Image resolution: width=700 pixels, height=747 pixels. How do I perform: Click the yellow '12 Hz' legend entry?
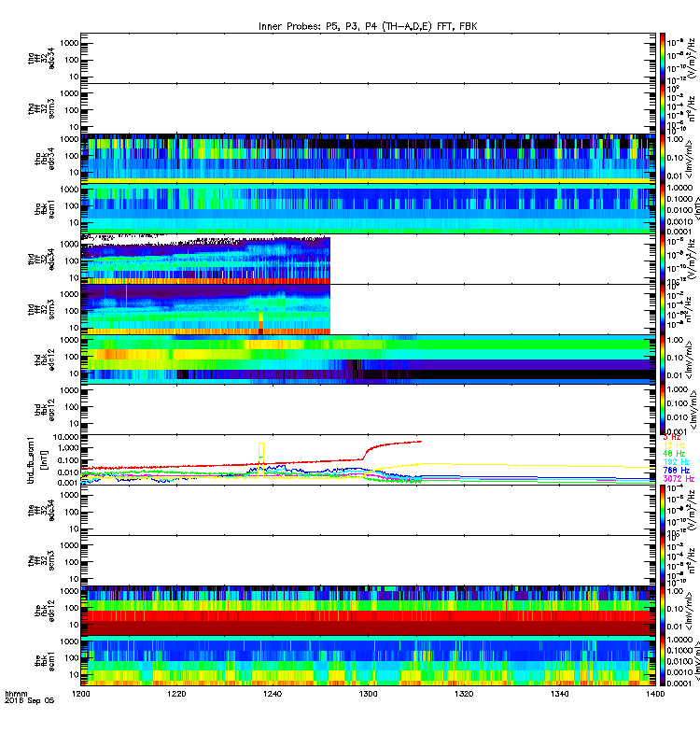click(x=674, y=445)
